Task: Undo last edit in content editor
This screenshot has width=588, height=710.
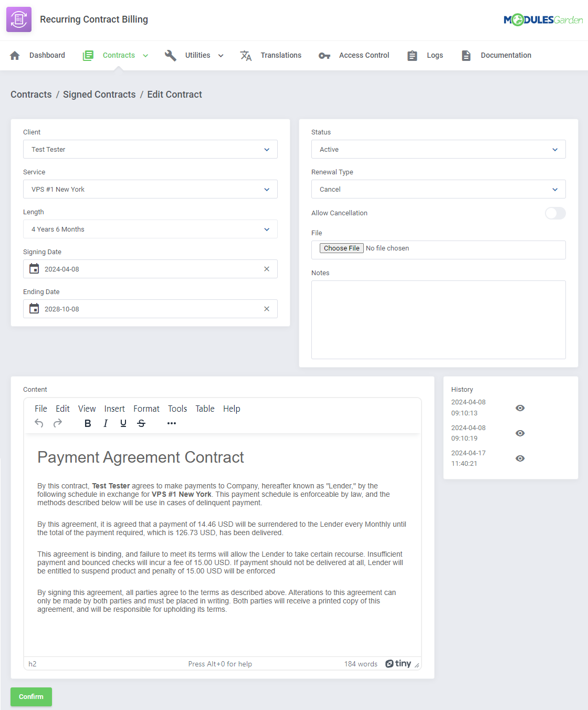Action: click(x=39, y=423)
